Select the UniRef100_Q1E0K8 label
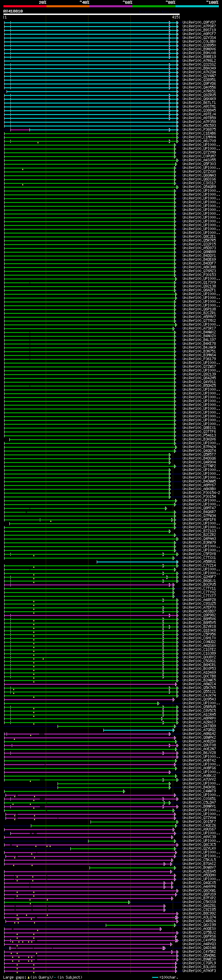The height and width of the screenshot is (980, 222). (x=199, y=630)
